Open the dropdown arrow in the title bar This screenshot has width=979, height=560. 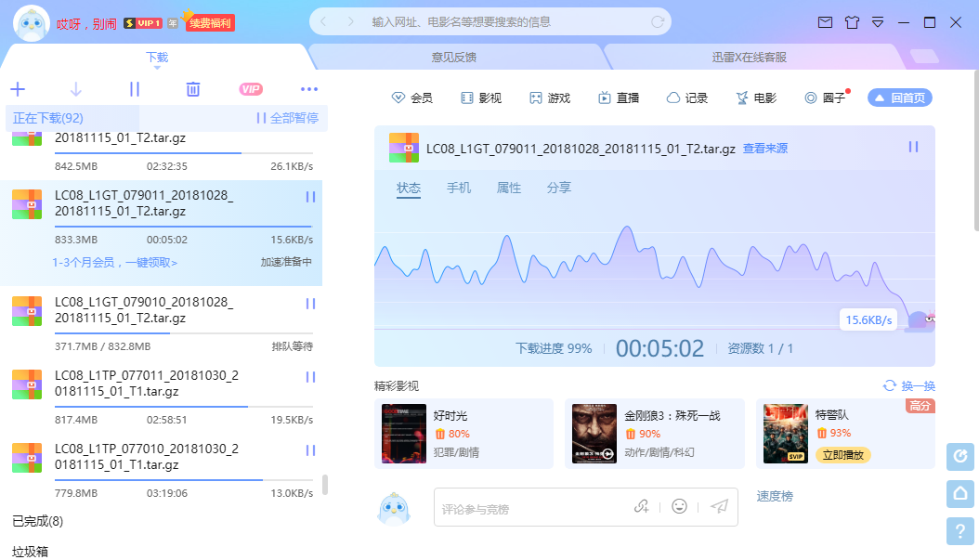pos(877,23)
